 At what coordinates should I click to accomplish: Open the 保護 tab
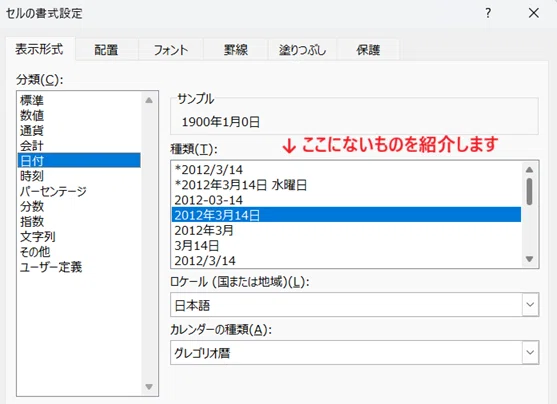coord(368,50)
